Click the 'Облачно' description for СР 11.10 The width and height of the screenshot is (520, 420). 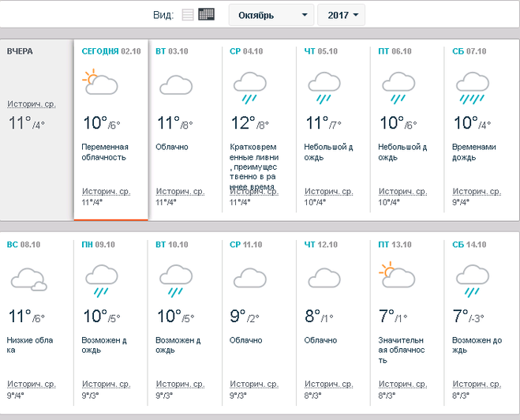point(246,340)
